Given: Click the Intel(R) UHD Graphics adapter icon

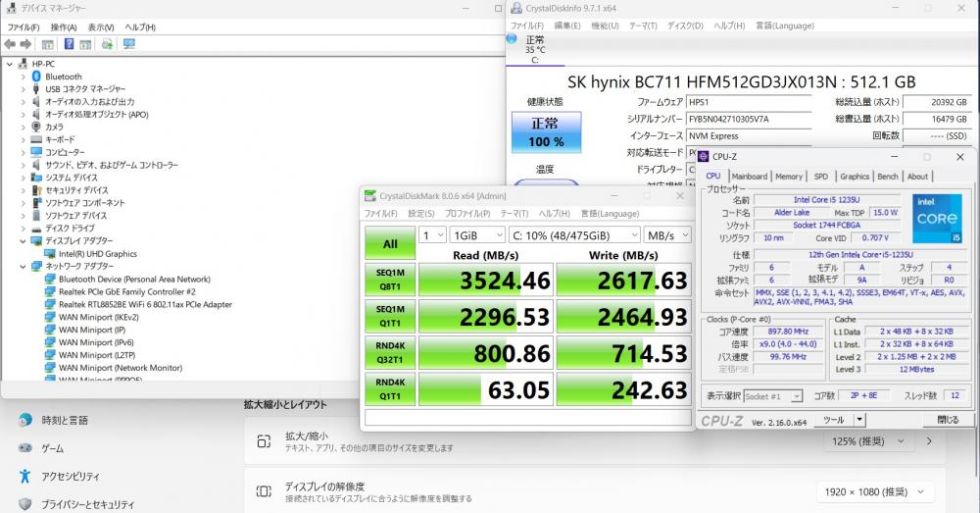Looking at the screenshot, I should click(x=50, y=254).
